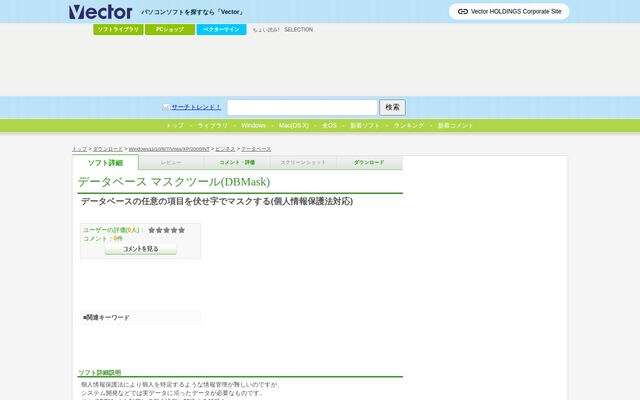Click the トップ breadcrumb link

tap(80, 149)
